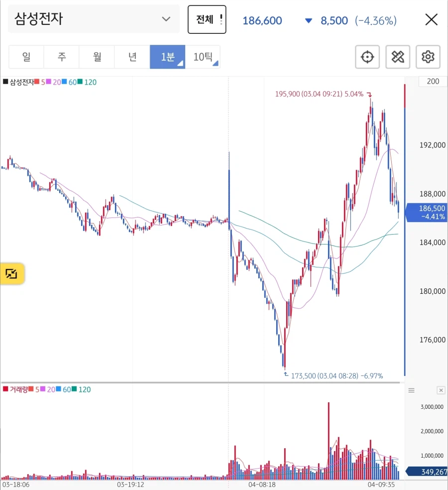Open the volume panel hamburger menu
Screen dimensions: 448x490
[411, 390]
